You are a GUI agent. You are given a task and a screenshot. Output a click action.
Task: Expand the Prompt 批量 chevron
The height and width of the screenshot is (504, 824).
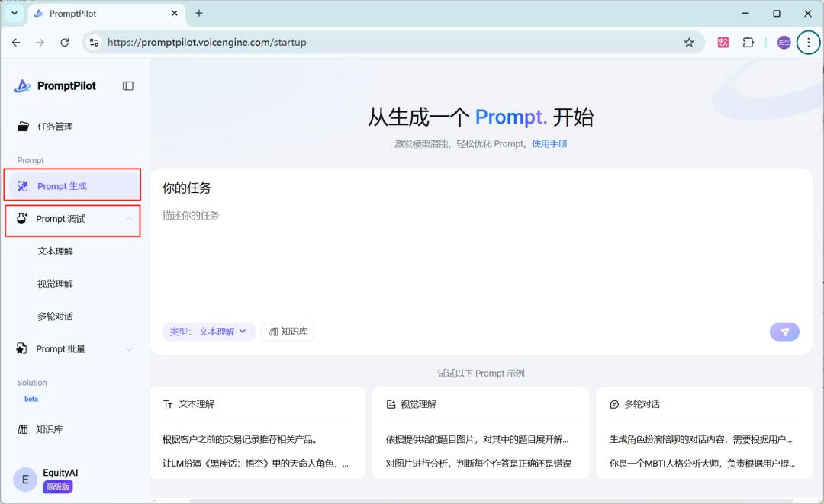[x=129, y=350]
